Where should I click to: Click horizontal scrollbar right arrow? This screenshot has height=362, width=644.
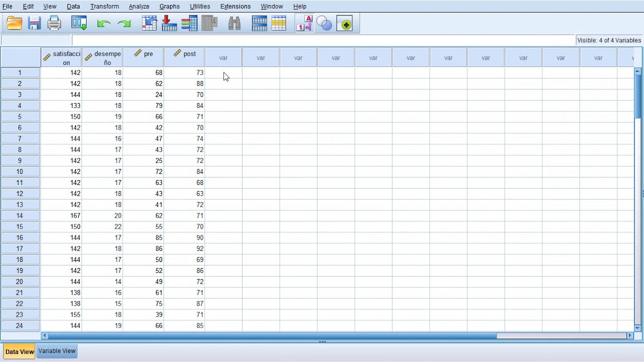click(629, 335)
